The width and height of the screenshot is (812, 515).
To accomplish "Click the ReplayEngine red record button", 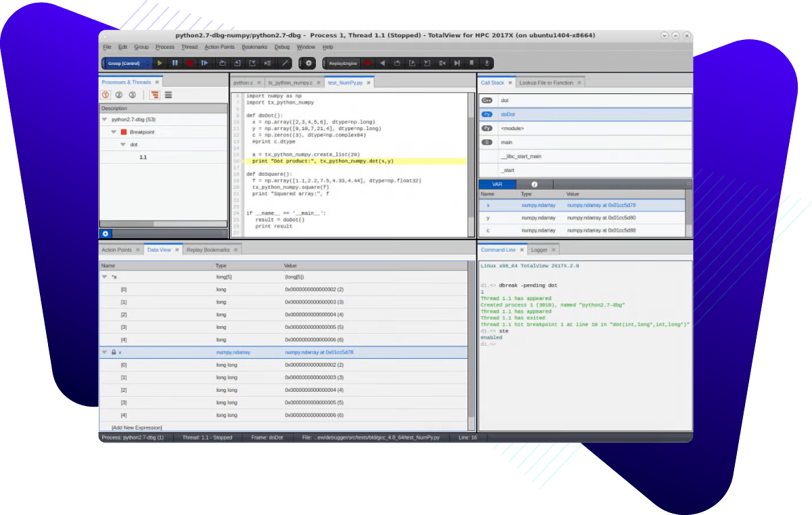I will coord(367,63).
